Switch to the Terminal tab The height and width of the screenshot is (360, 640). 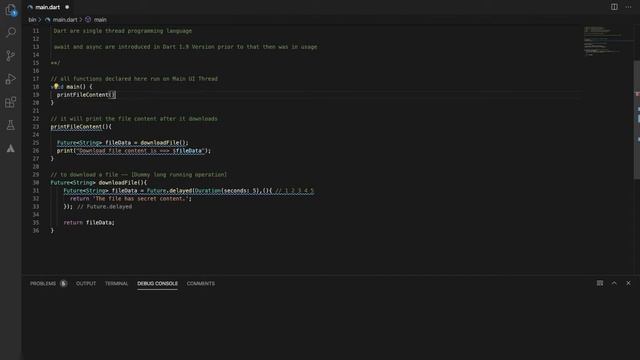click(x=116, y=283)
